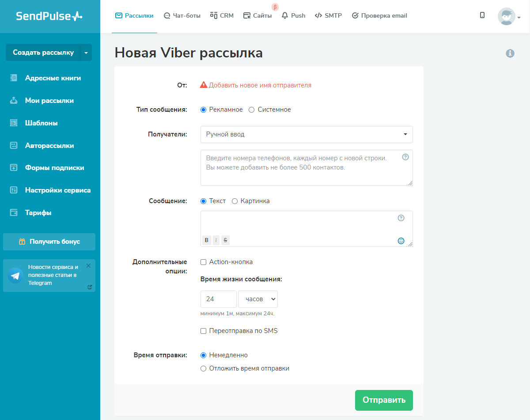Click the Telegram paper-plane icon
The image size is (530, 420).
[x=15, y=276]
